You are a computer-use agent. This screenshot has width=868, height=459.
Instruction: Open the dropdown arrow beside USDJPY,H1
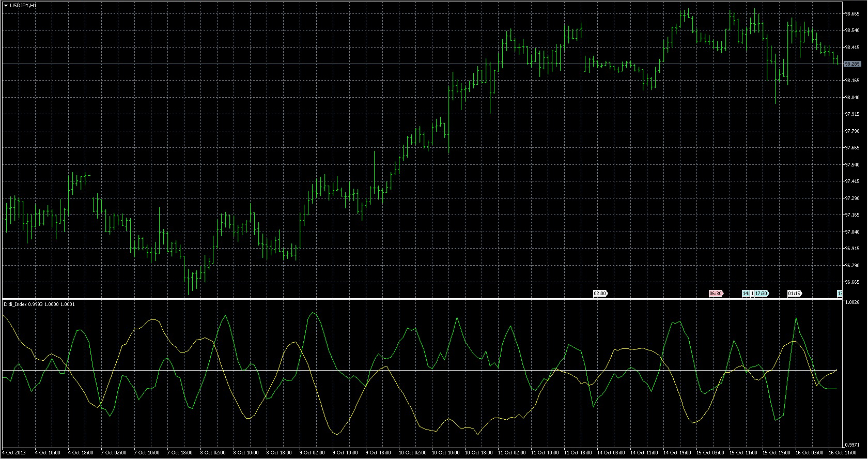tap(6, 5)
